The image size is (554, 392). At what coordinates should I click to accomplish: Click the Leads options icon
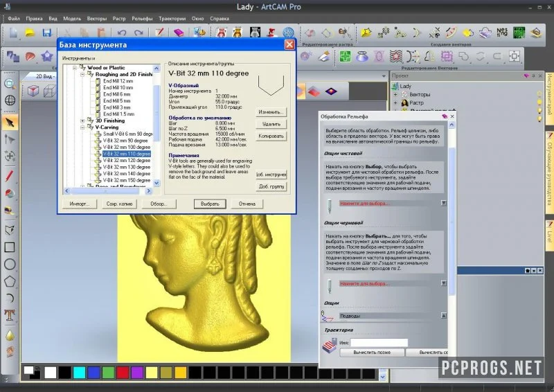tap(327, 316)
